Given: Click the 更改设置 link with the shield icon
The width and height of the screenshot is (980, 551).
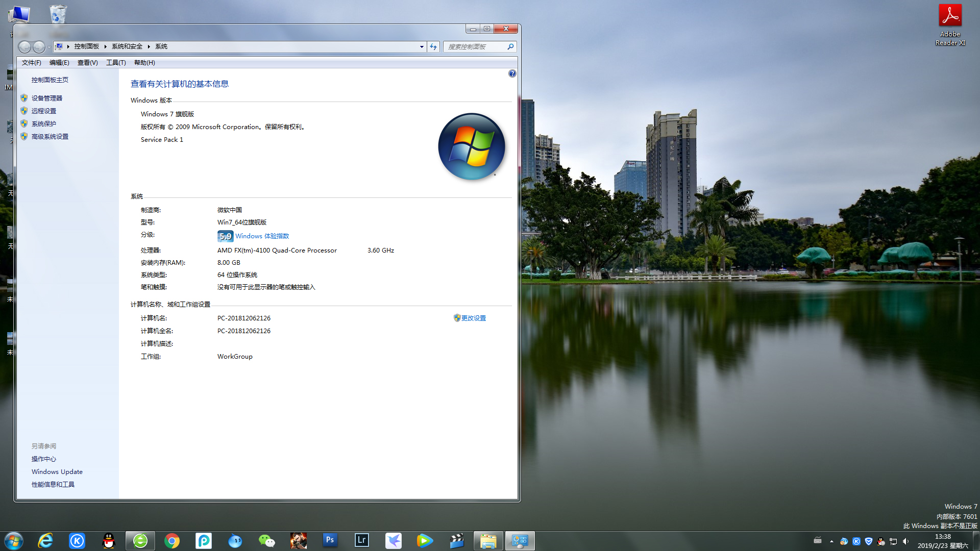Looking at the screenshot, I should [473, 318].
